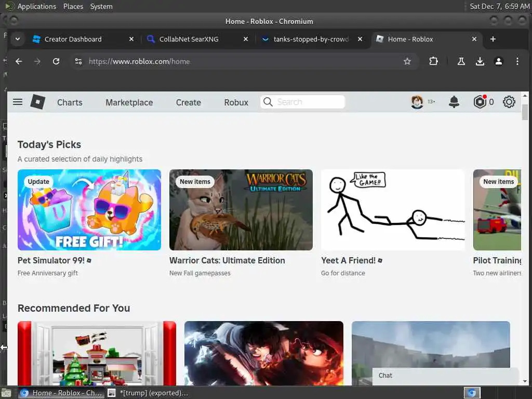Open the anime fighters recommended game thumbnail
The width and height of the screenshot is (532, 399).
coord(263,353)
